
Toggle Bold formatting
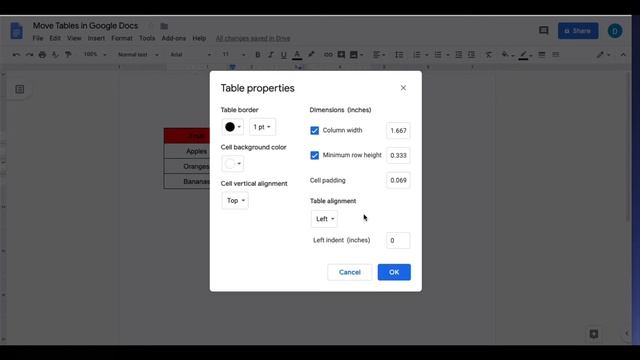258,54
